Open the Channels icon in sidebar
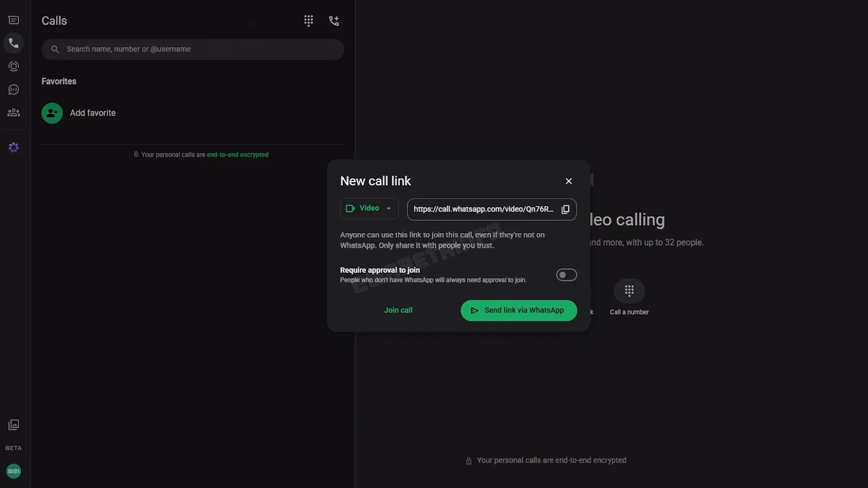This screenshot has width=868, height=488. 14,89
